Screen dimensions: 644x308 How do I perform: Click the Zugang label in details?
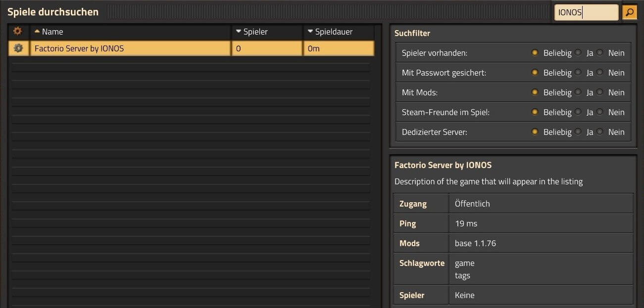pyautogui.click(x=413, y=204)
